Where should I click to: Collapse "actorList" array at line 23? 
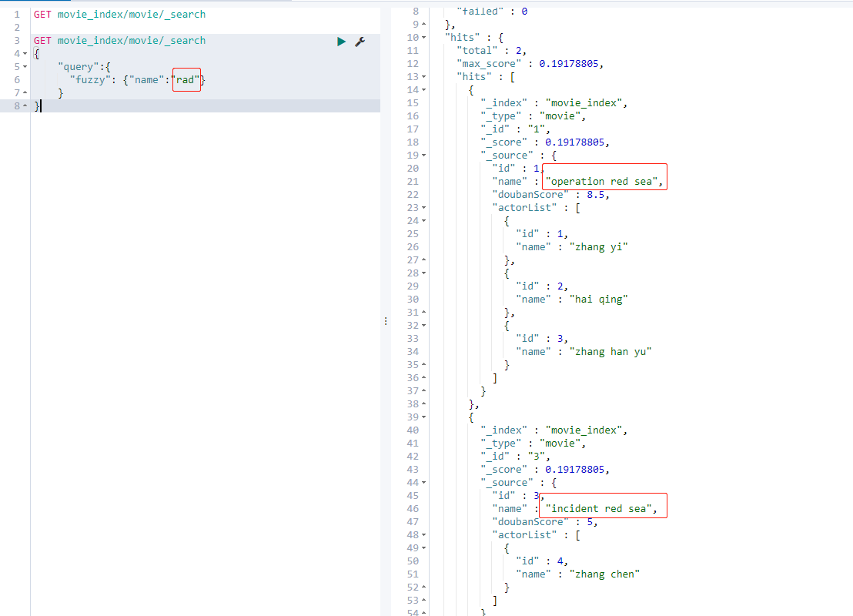click(423, 207)
